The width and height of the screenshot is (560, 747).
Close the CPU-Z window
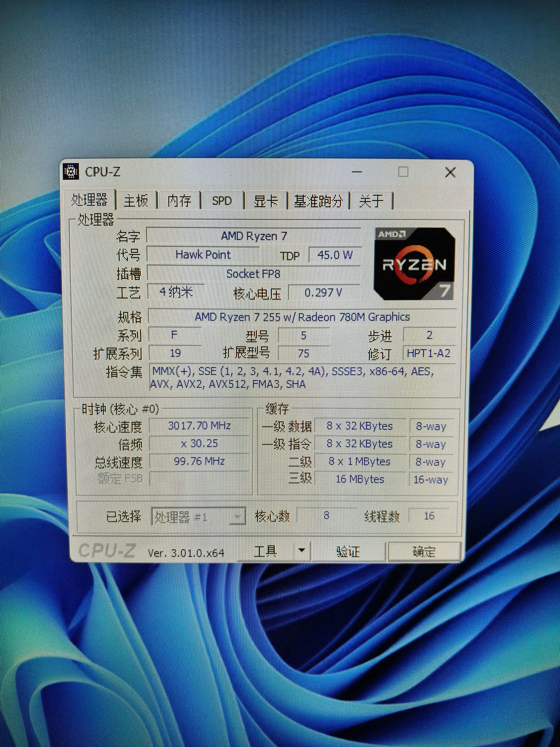451,172
